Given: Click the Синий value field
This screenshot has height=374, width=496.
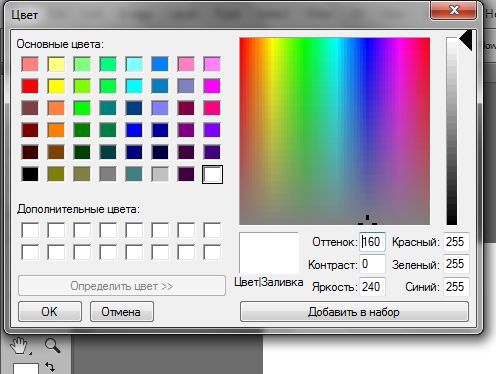Looking at the screenshot, I should point(456,287).
